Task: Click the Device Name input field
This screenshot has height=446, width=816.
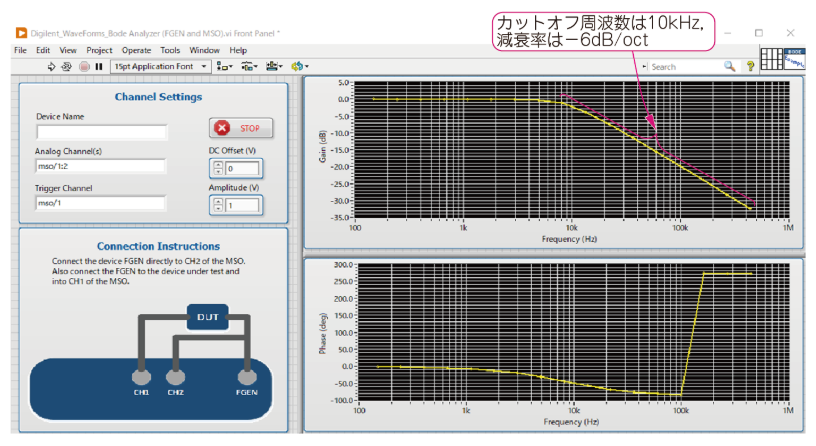Action: tap(101, 132)
